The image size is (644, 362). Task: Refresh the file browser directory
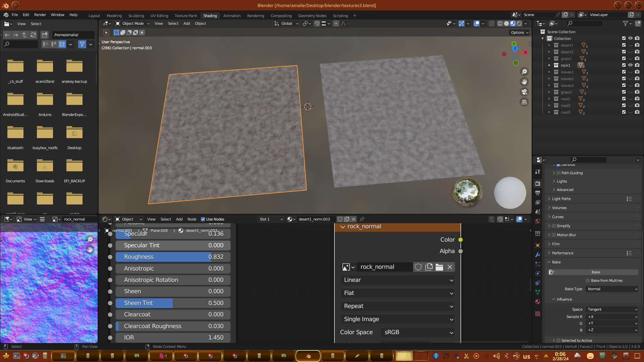[x=33, y=35]
